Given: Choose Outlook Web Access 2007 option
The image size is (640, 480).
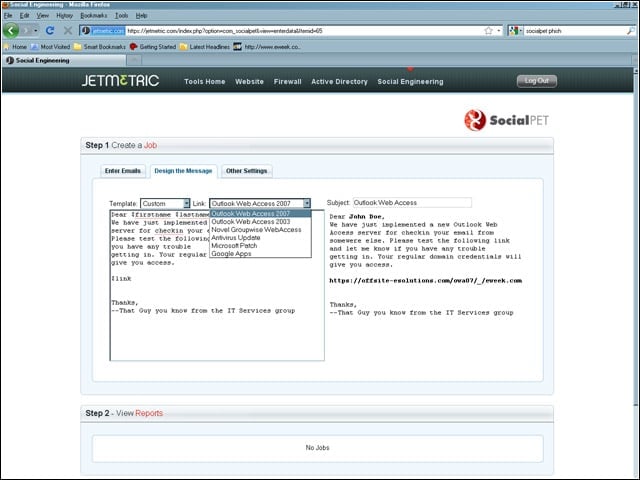Looking at the screenshot, I should click(x=260, y=213).
